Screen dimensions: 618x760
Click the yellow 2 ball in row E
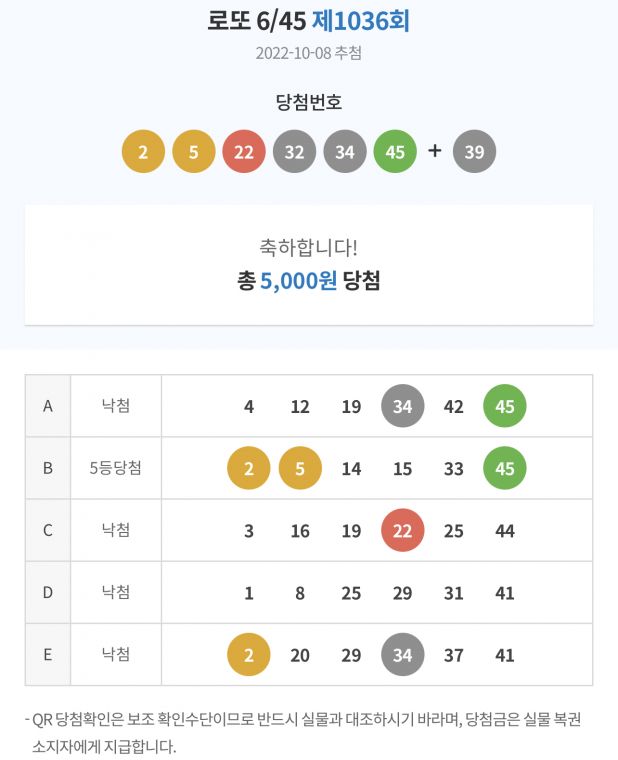pyautogui.click(x=249, y=655)
